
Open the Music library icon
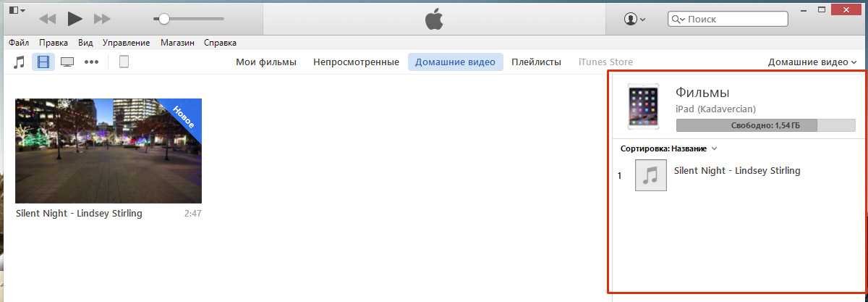pyautogui.click(x=20, y=62)
